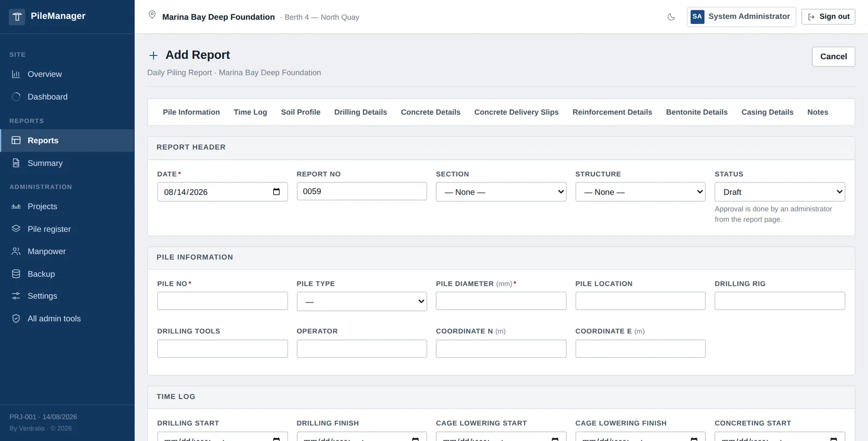Toggle dark mode with the moon icon

tap(671, 17)
